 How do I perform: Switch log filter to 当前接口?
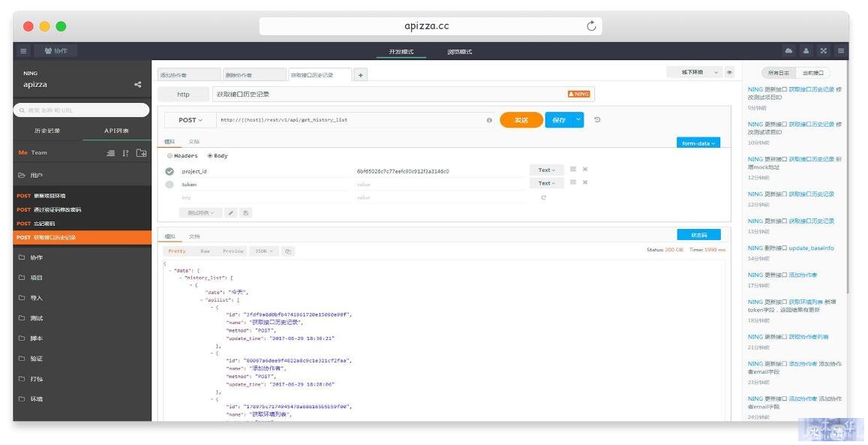812,73
